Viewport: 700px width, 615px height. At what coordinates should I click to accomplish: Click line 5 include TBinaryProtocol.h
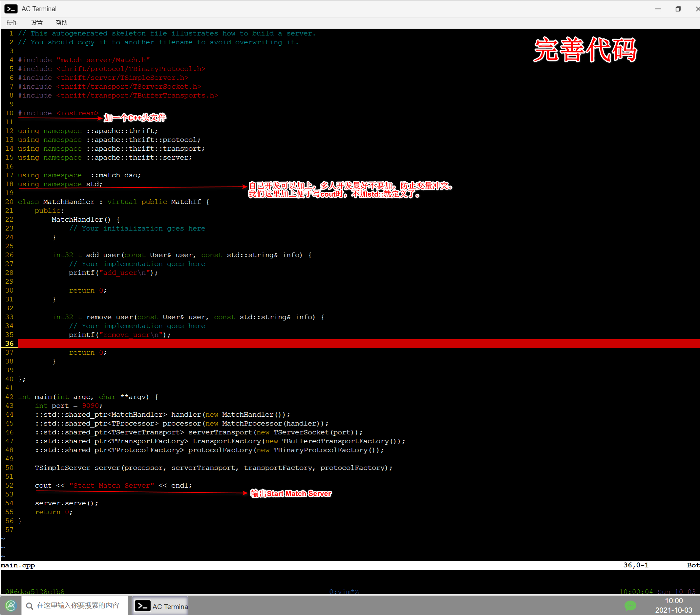tap(112, 69)
